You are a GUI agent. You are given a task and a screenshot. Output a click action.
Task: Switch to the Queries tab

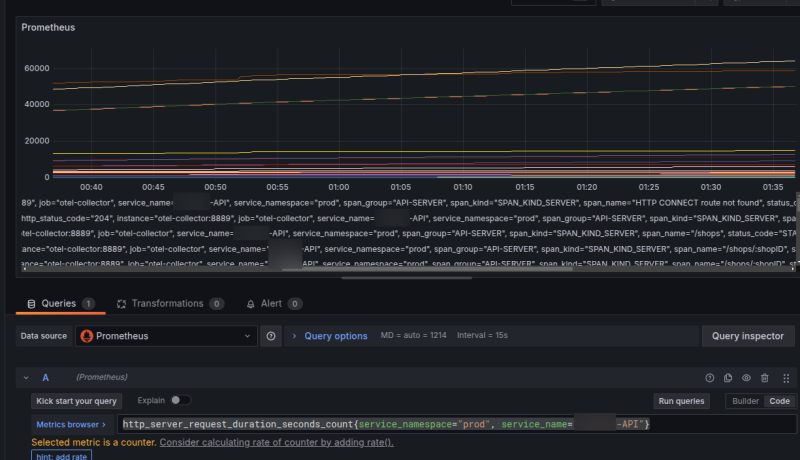[x=58, y=304]
